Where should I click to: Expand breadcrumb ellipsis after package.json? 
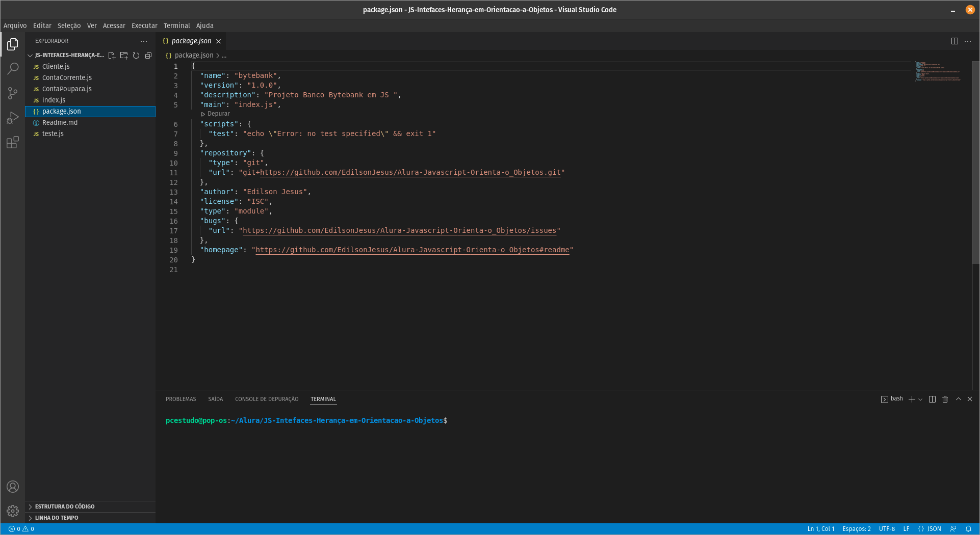tap(224, 56)
